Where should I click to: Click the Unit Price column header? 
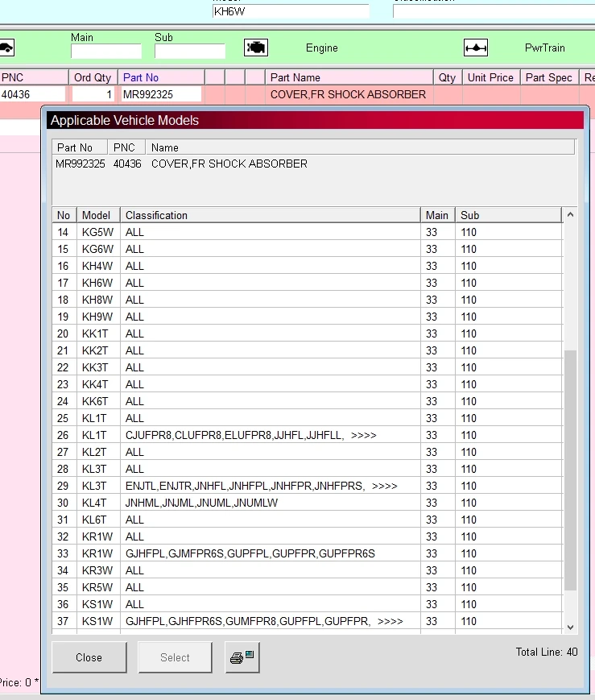[490, 77]
